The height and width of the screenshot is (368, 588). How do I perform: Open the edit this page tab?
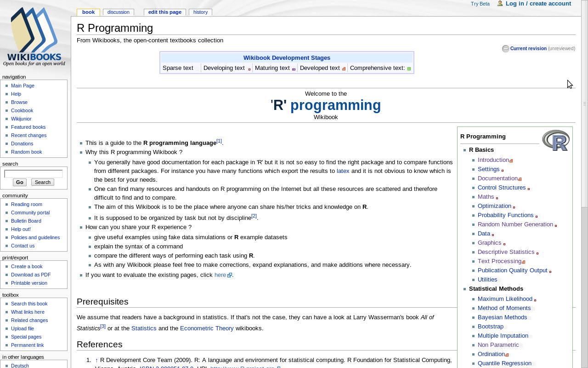click(164, 12)
